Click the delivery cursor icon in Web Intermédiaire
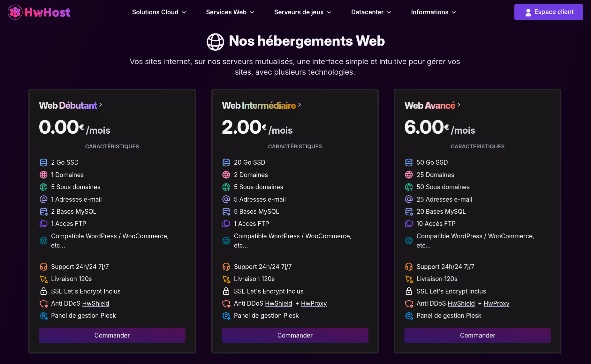 pyautogui.click(x=226, y=279)
